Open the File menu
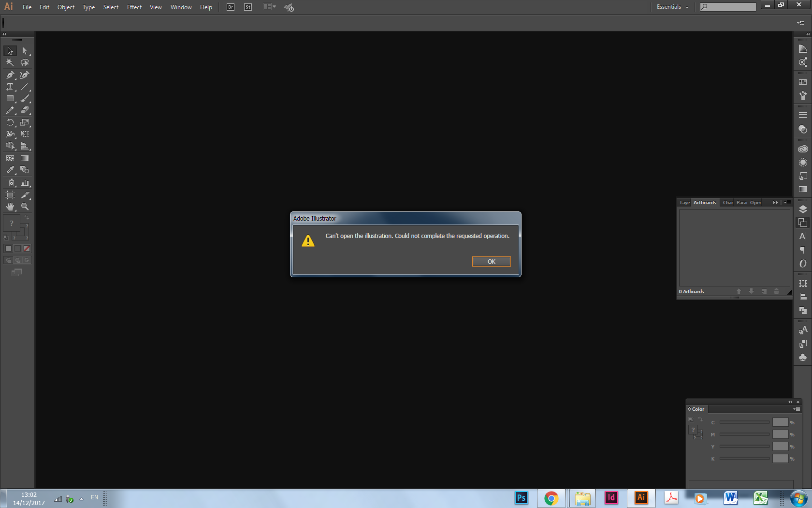812x508 pixels. [x=27, y=7]
